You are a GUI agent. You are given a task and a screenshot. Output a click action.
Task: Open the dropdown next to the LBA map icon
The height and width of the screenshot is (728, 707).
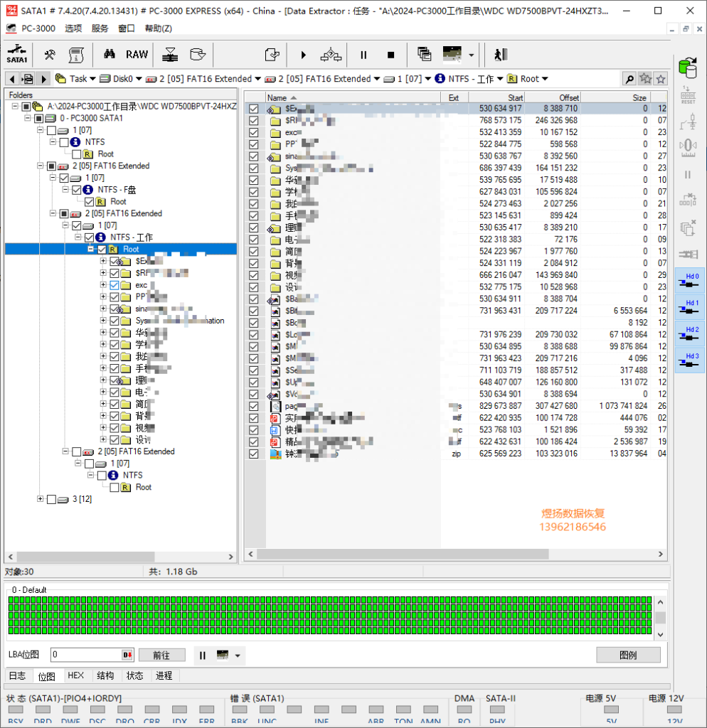[238, 655]
